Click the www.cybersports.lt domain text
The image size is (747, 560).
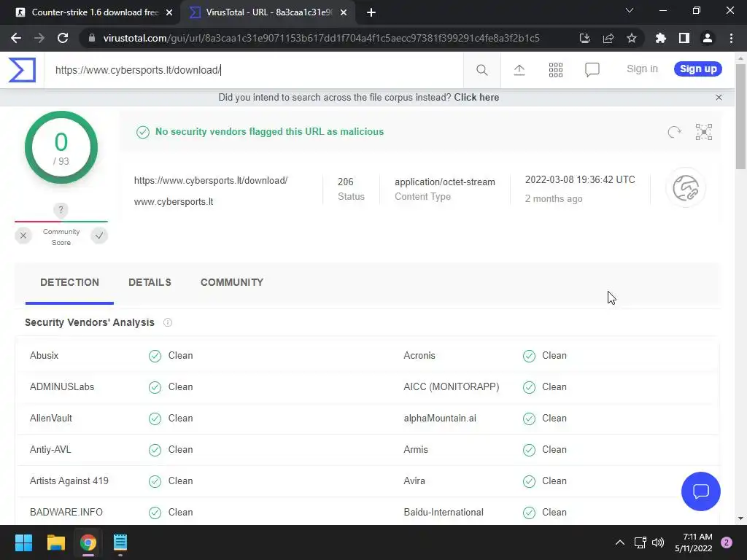click(x=174, y=202)
